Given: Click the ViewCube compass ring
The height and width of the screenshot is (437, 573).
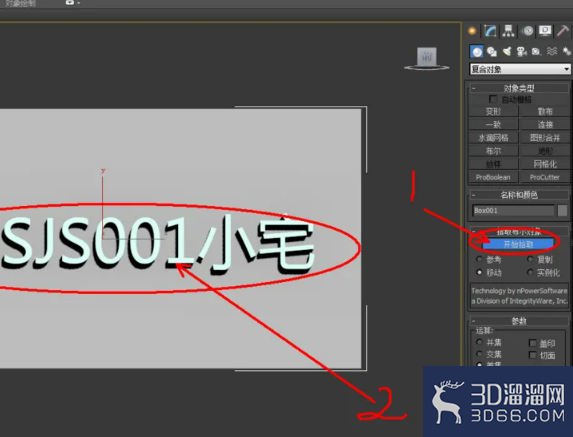Looking at the screenshot, I should (427, 68).
